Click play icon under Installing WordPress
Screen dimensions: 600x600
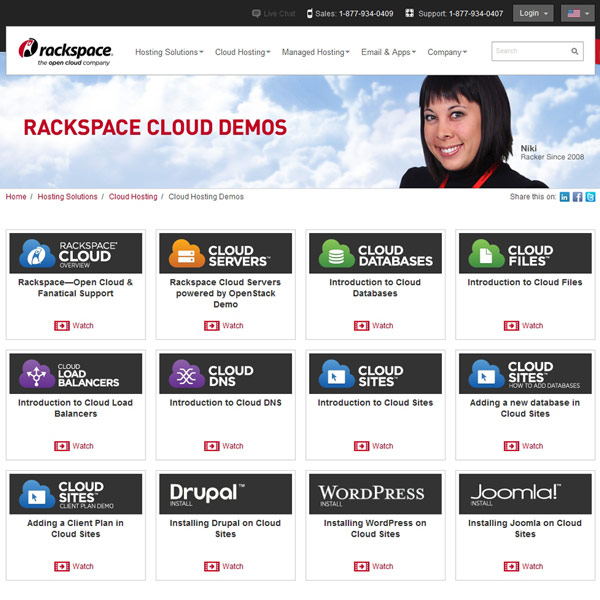pos(361,566)
